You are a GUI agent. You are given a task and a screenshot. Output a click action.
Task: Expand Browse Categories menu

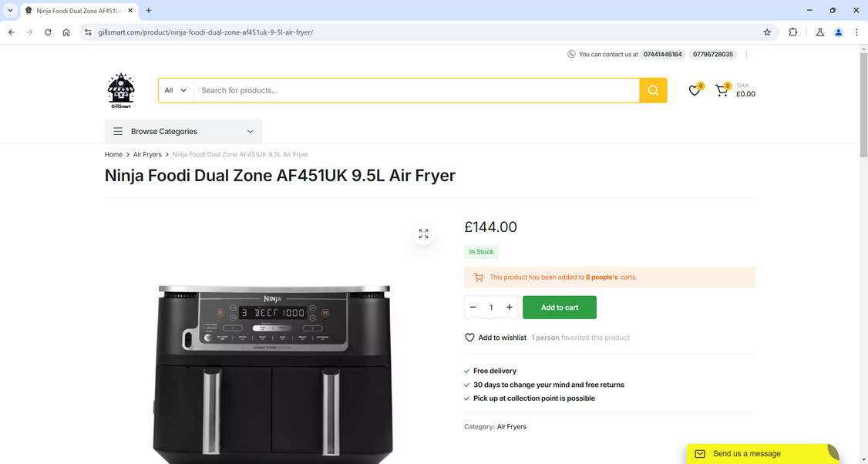click(x=183, y=131)
